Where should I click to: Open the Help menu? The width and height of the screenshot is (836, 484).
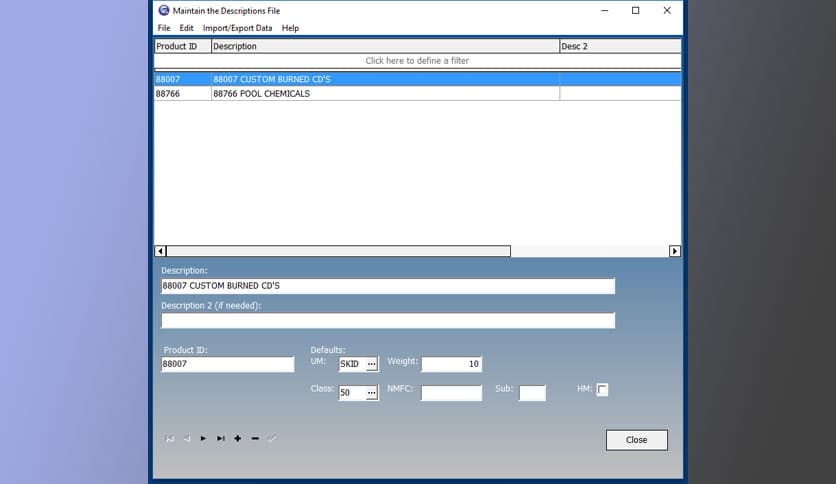290,28
